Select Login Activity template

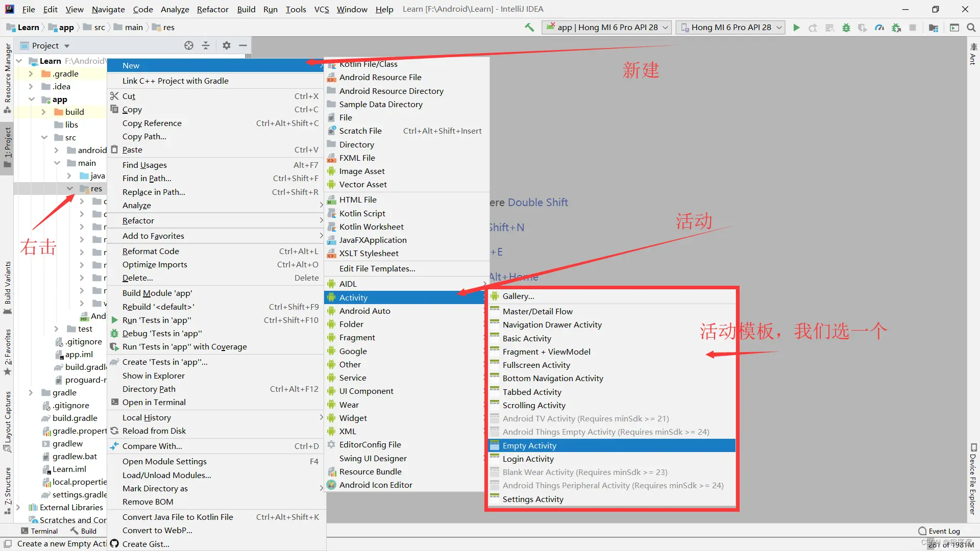[x=611, y=459]
